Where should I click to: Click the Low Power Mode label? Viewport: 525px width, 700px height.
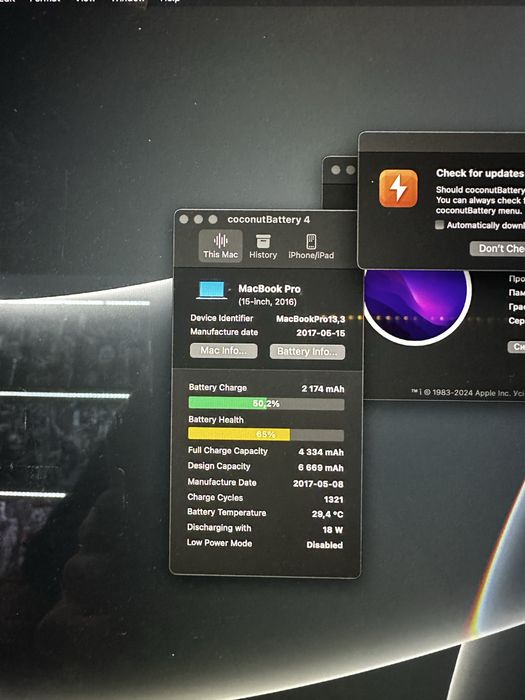pyautogui.click(x=219, y=543)
